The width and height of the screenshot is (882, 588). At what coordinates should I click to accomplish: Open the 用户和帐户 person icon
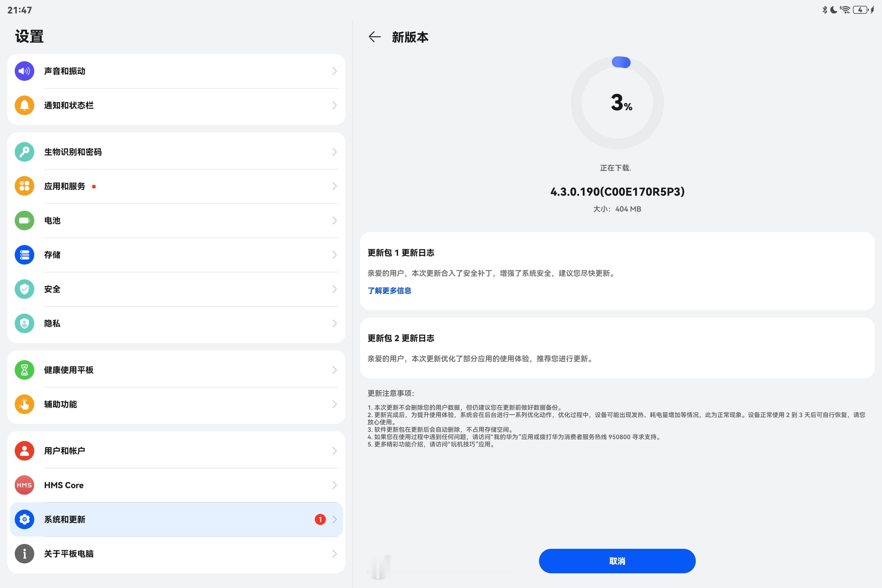coord(24,451)
